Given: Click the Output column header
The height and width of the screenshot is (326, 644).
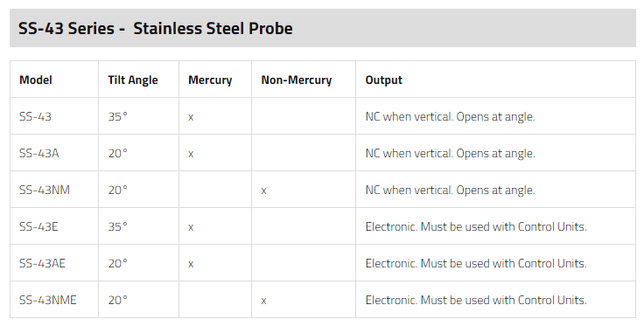Looking at the screenshot, I should pyautogui.click(x=383, y=80).
